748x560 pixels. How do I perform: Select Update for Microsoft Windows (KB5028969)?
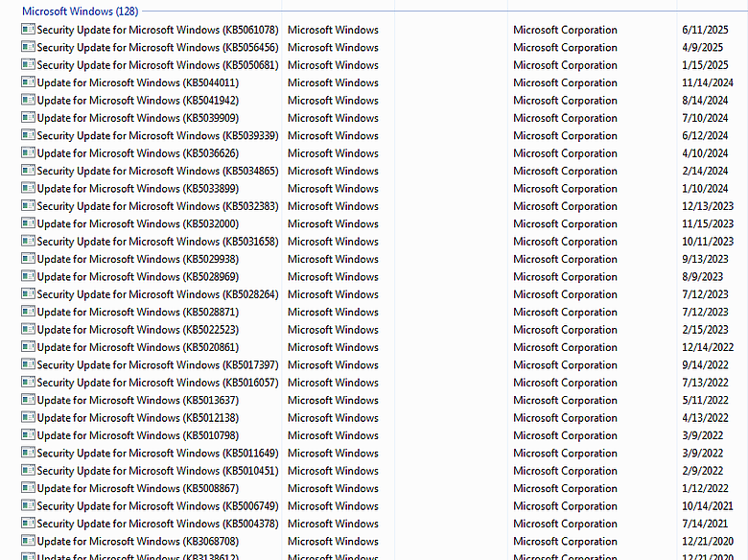pos(138,277)
